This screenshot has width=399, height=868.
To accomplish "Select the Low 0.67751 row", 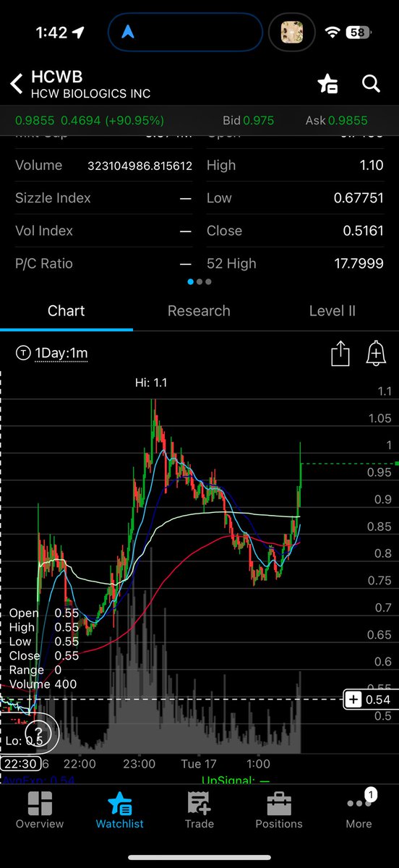I will click(x=295, y=198).
